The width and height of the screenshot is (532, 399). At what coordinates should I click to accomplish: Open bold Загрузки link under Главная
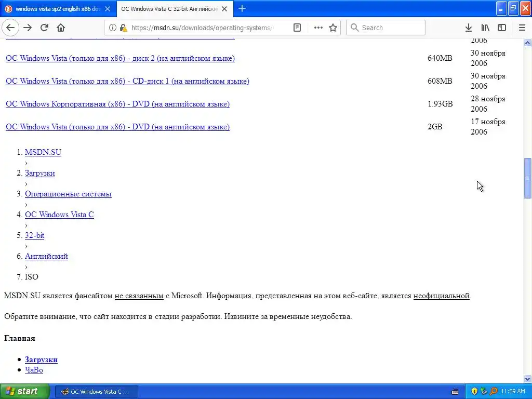[41, 360]
